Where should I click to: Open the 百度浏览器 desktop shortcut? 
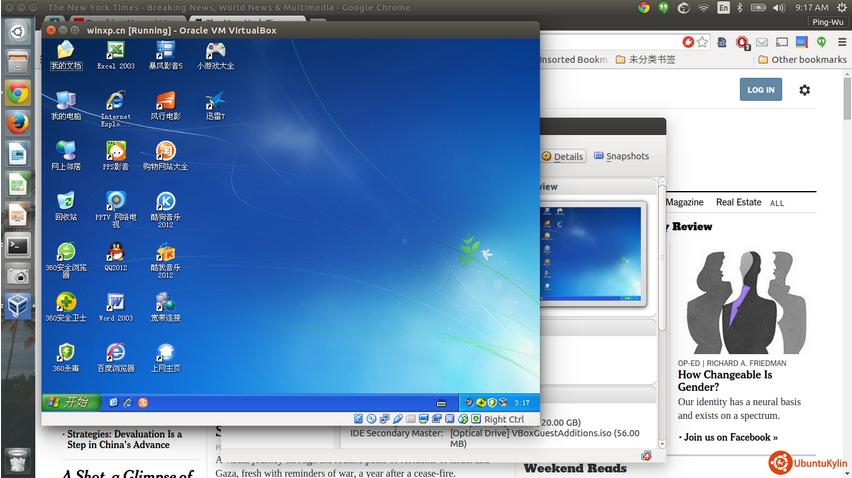click(x=115, y=353)
